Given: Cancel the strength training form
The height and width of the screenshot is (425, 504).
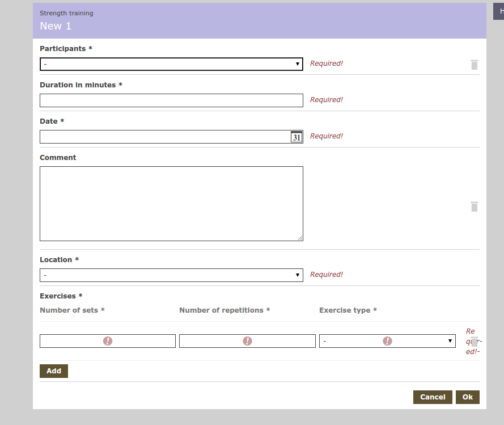Looking at the screenshot, I should coord(433,397).
